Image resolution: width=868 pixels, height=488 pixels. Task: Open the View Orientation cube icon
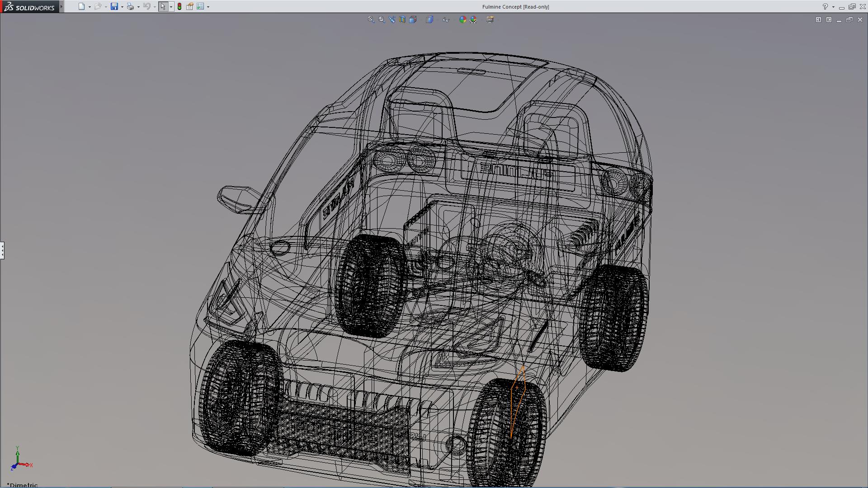[x=413, y=19]
